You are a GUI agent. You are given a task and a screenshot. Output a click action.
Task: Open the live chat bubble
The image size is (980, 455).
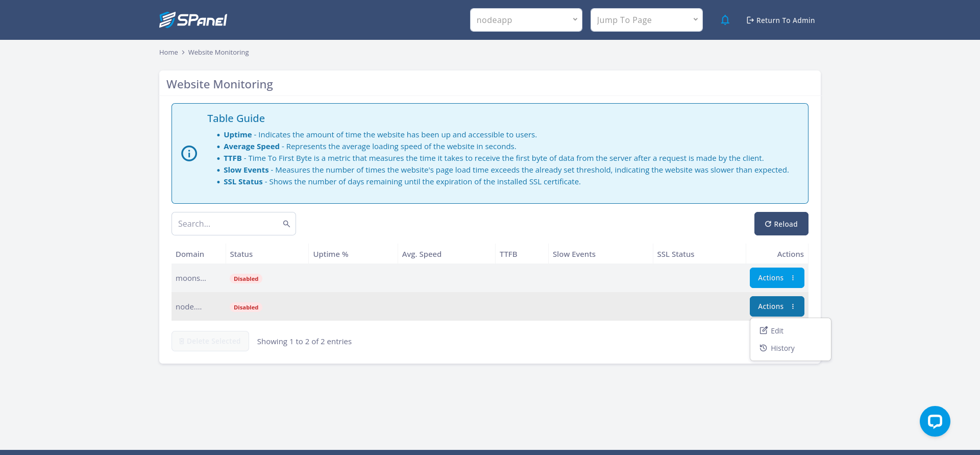pyautogui.click(x=935, y=421)
